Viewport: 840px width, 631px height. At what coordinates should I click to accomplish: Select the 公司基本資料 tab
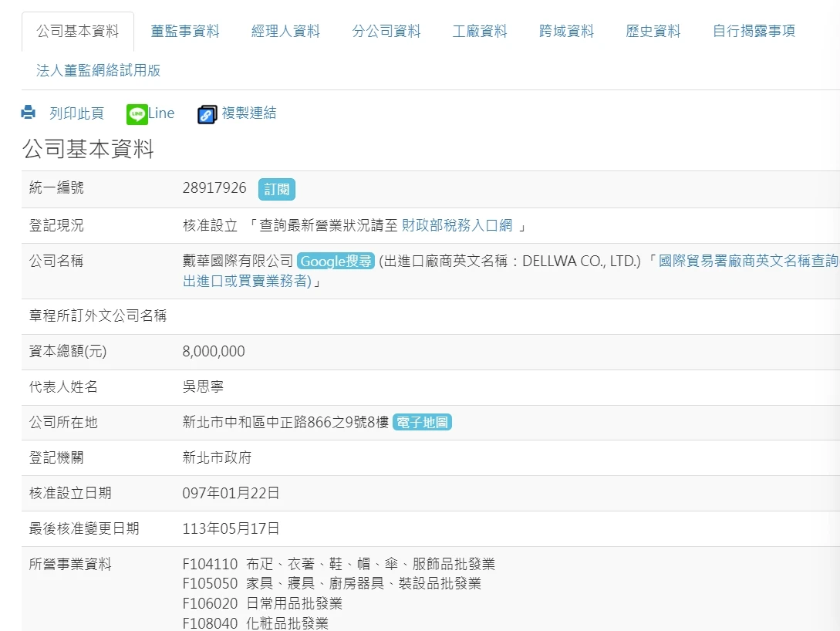click(x=78, y=32)
